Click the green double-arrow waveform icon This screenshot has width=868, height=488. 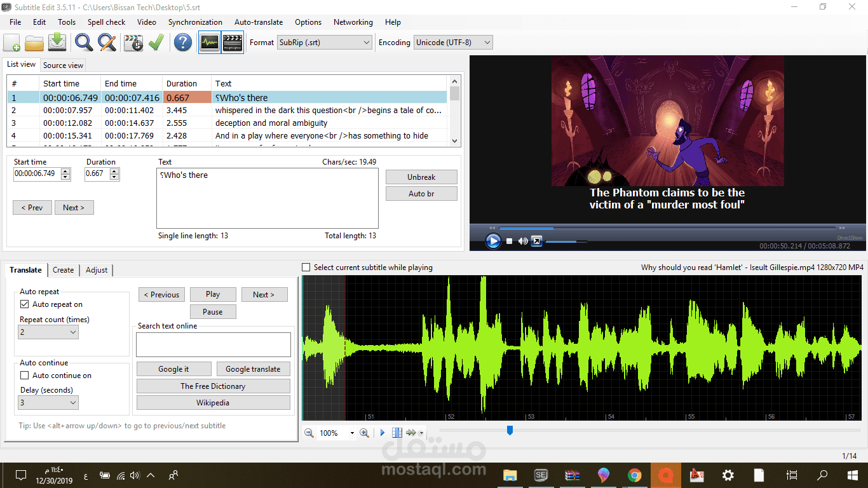[x=411, y=433]
